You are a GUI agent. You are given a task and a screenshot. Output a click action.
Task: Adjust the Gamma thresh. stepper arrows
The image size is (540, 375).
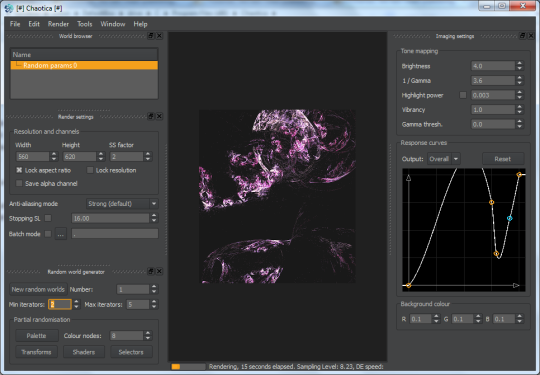click(x=520, y=124)
